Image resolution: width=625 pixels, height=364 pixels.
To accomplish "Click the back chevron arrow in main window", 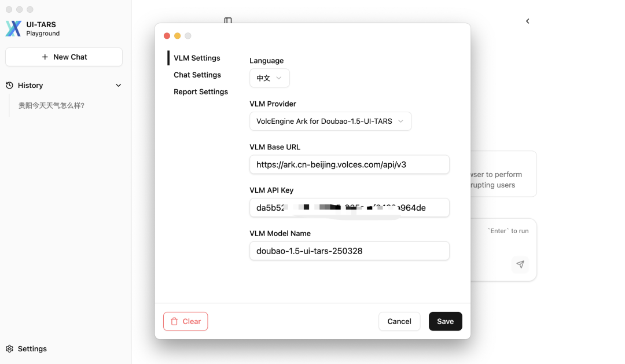I will [x=527, y=21].
